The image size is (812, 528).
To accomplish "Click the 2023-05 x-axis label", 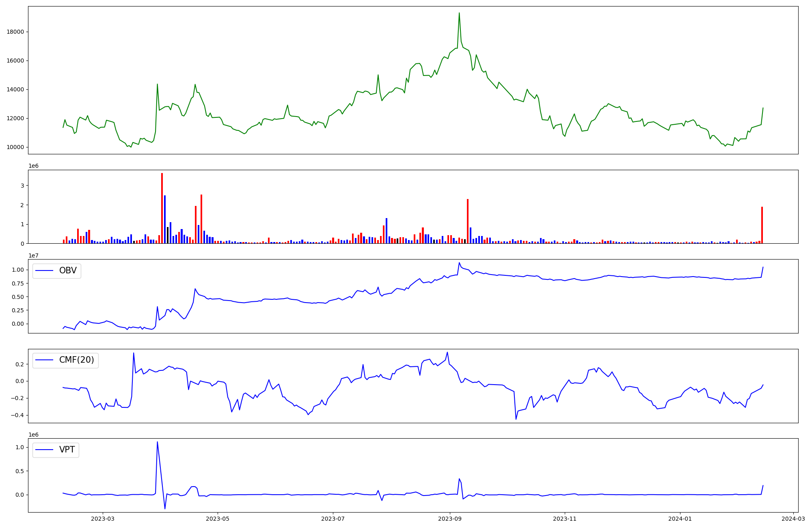I will tap(218, 519).
